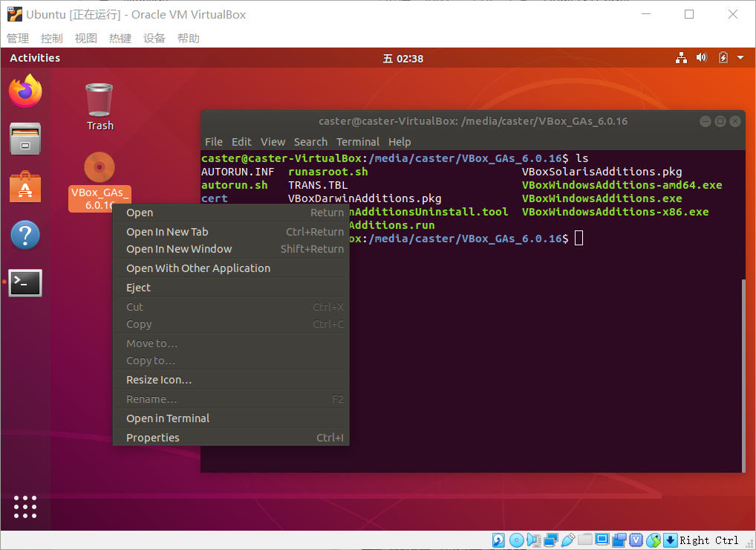Select the VBox_GAs_6.0.16 disc icon

pyautogui.click(x=100, y=182)
